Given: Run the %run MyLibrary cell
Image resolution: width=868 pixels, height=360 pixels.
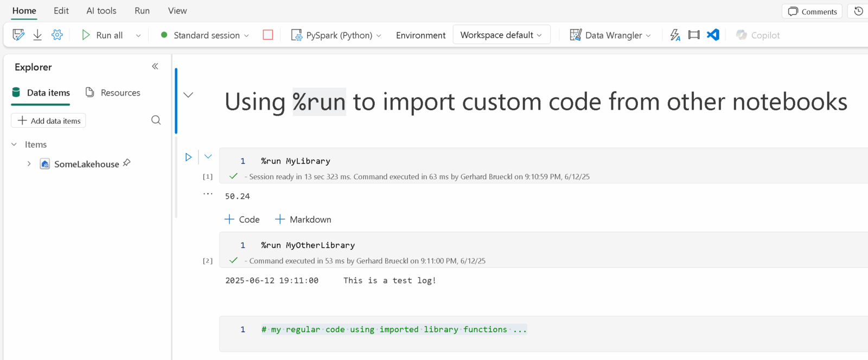Looking at the screenshot, I should [x=188, y=157].
